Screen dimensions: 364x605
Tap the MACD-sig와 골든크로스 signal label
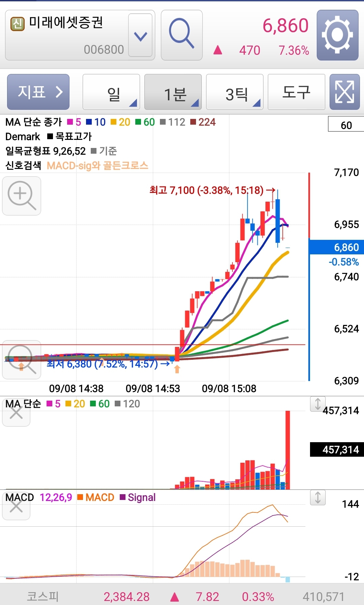tap(97, 166)
